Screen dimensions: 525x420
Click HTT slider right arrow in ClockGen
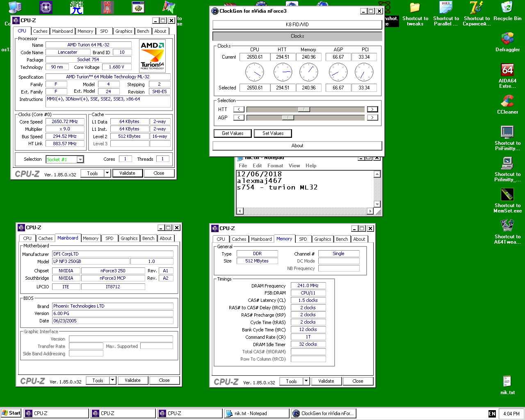[x=372, y=110]
